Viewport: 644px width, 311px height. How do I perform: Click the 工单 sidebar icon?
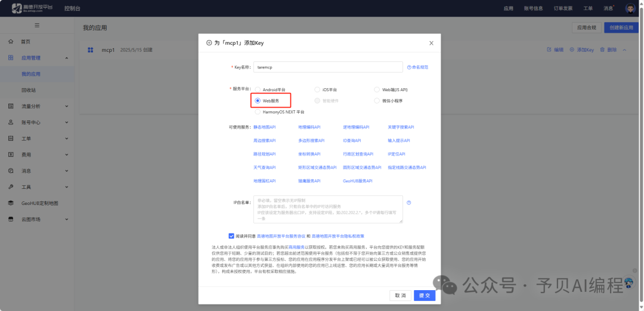[x=11, y=139]
